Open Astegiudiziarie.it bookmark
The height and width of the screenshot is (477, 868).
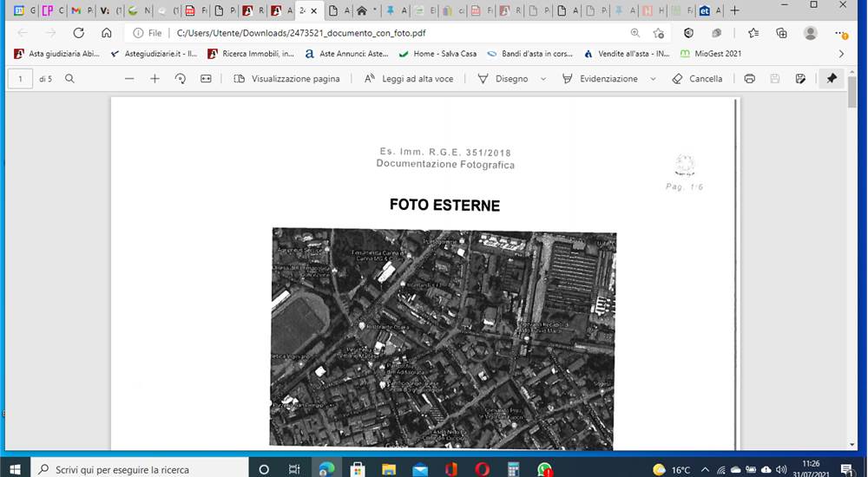click(154, 54)
